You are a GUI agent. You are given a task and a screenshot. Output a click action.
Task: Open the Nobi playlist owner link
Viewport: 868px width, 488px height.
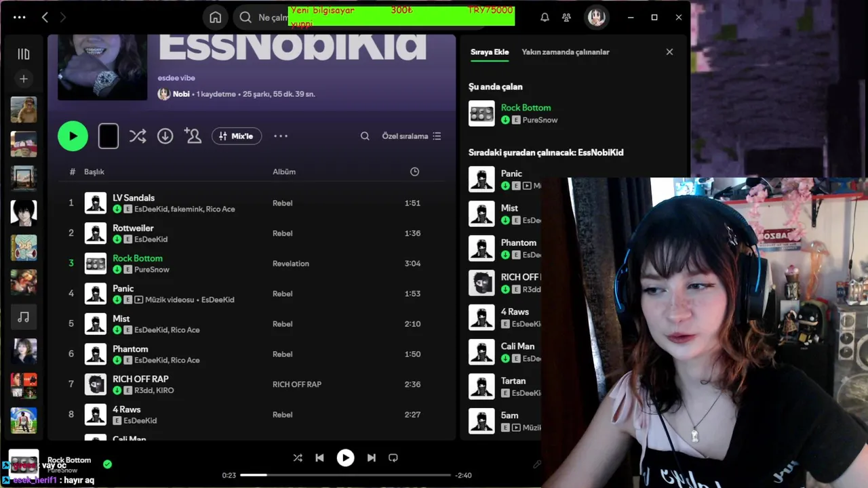pos(181,94)
